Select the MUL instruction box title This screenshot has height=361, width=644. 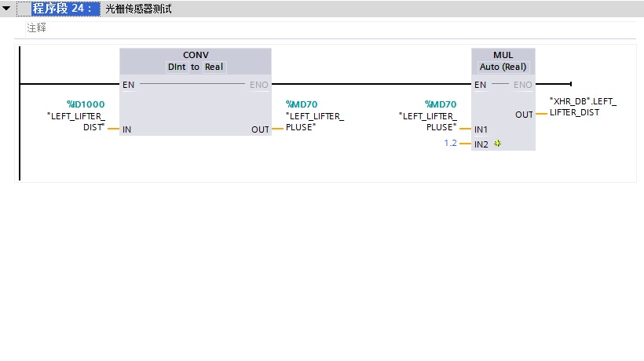[x=503, y=55]
